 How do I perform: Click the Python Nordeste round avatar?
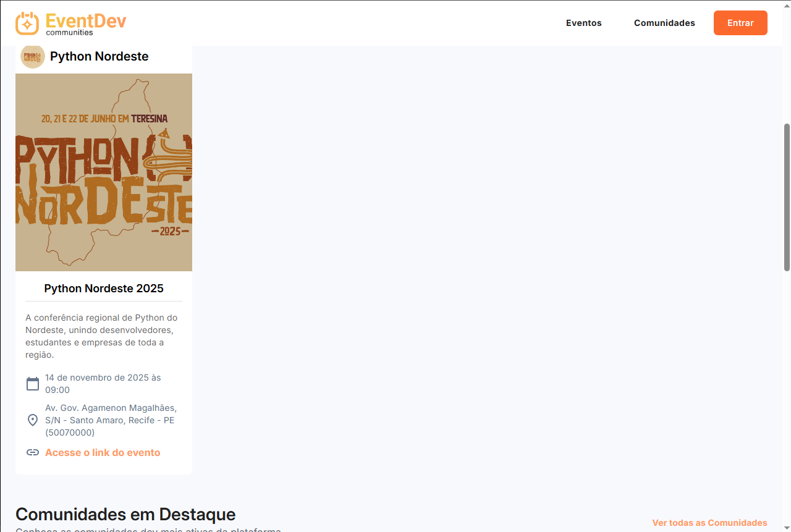coord(33,56)
